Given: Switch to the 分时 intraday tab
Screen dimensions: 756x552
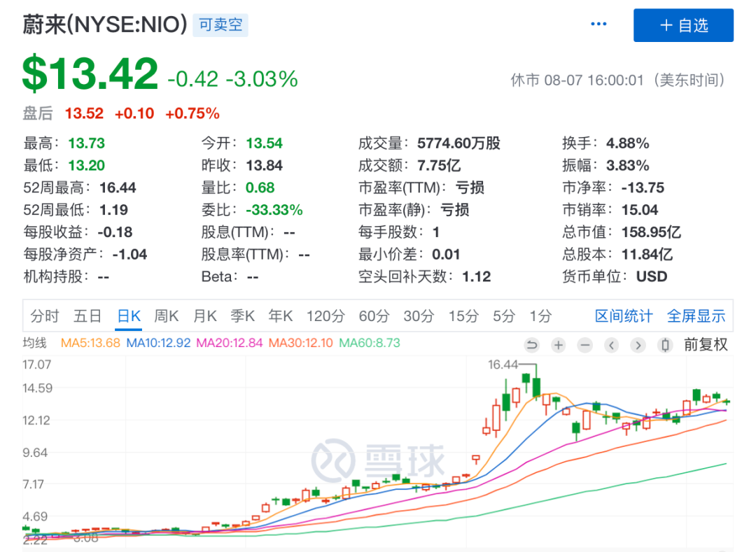Looking at the screenshot, I should tap(45, 316).
